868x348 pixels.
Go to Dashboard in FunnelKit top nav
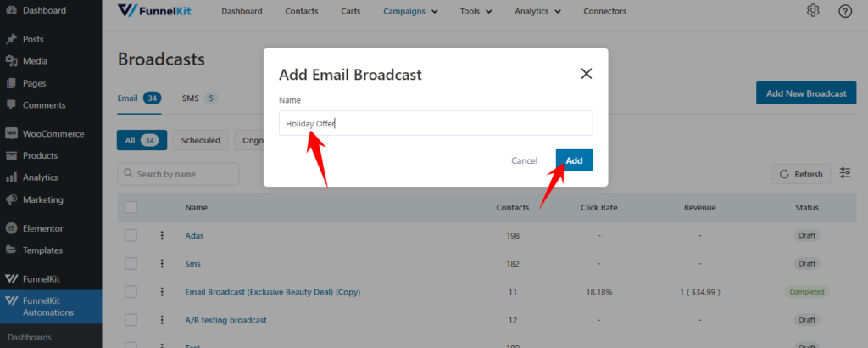tap(242, 11)
